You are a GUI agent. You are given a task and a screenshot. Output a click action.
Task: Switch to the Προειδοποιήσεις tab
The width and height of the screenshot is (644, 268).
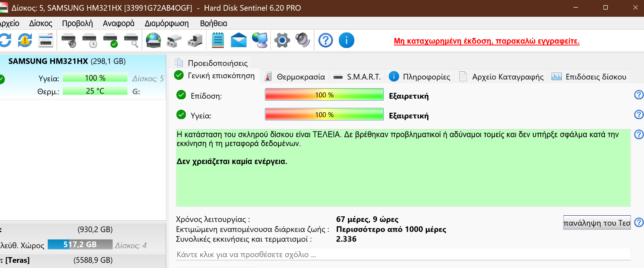(211, 63)
